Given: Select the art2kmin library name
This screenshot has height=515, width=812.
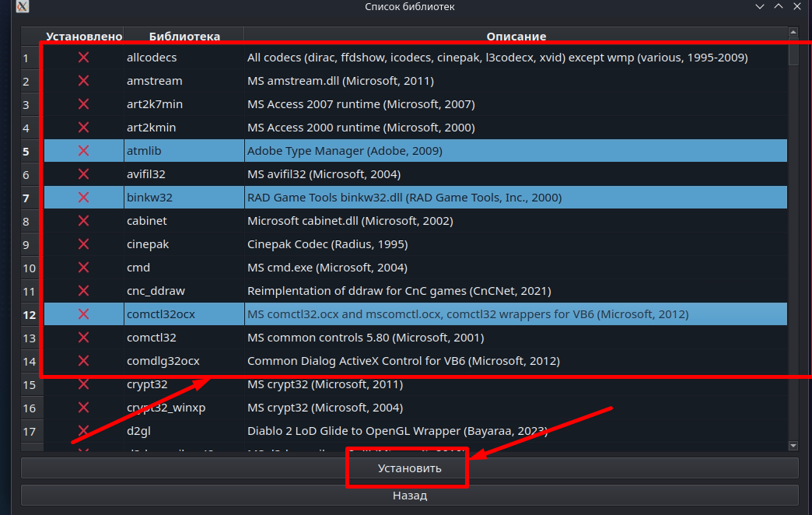Looking at the screenshot, I should 151,128.
